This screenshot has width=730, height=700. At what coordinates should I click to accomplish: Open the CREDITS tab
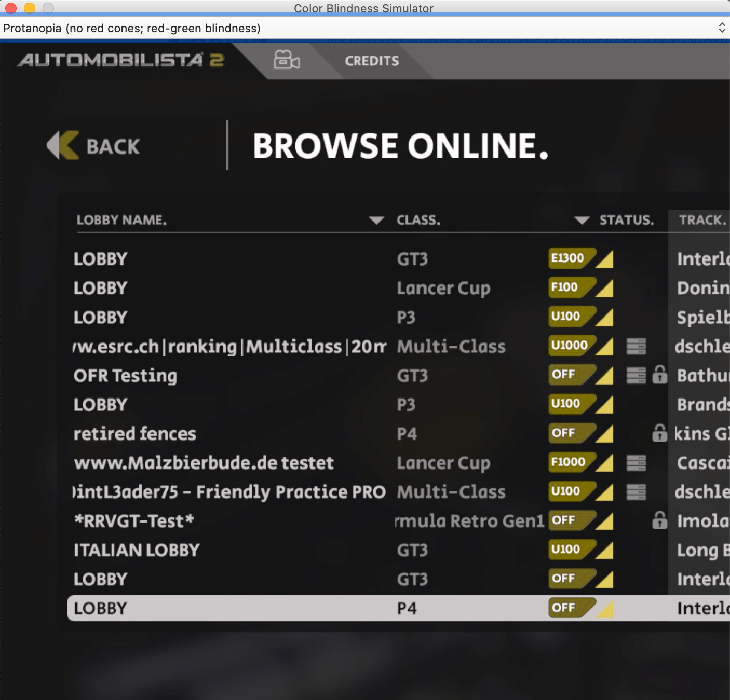[x=372, y=61]
